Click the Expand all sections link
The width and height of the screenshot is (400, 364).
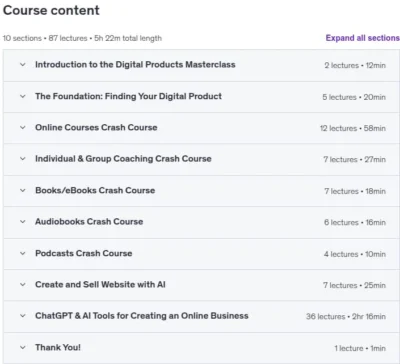[363, 38]
